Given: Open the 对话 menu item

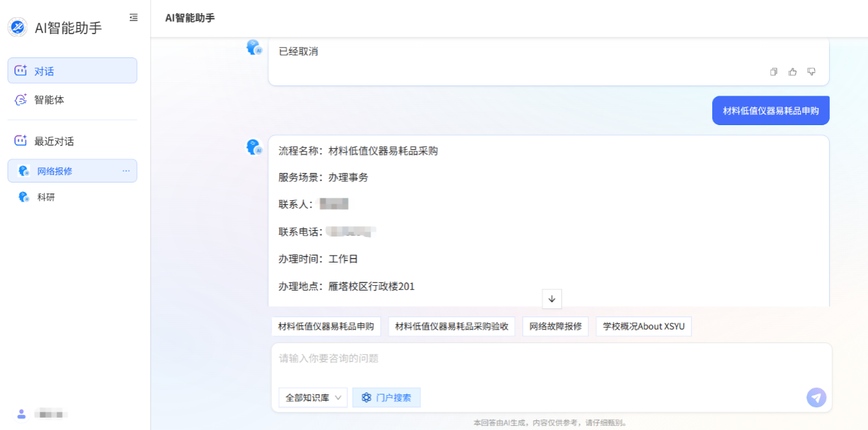Looking at the screenshot, I should click(x=72, y=70).
